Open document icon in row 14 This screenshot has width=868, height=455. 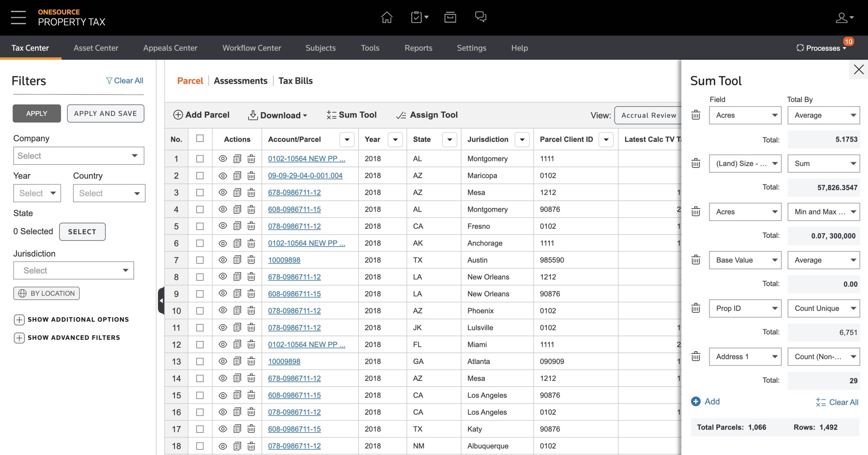coord(237,378)
